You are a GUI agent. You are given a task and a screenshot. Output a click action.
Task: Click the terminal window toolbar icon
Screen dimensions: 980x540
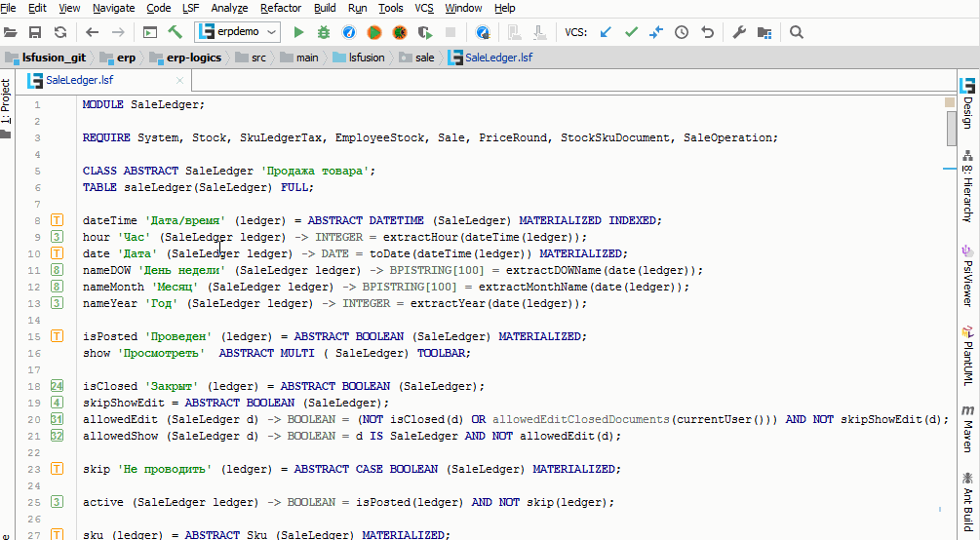click(x=150, y=32)
